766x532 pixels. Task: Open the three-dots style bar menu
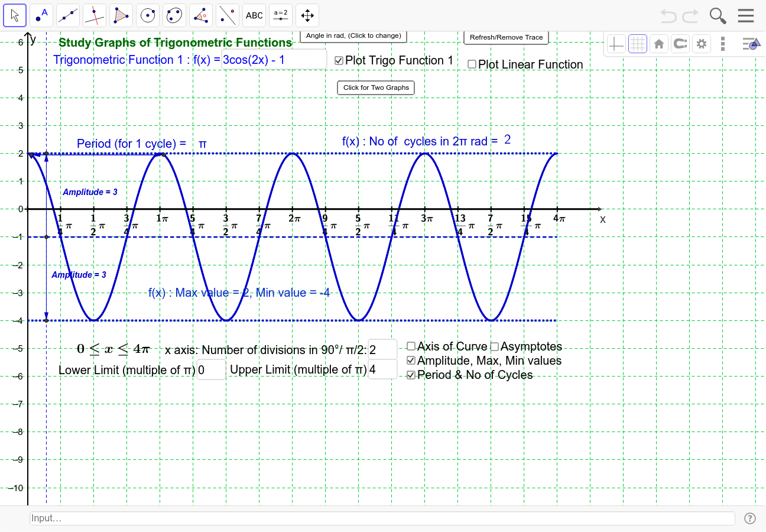(723, 44)
